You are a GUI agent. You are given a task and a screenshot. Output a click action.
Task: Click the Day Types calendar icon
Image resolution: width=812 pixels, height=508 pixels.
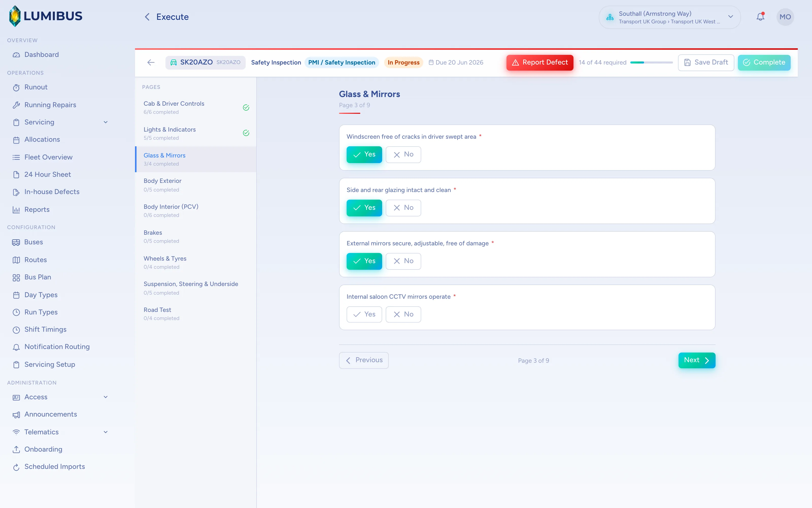point(16,295)
